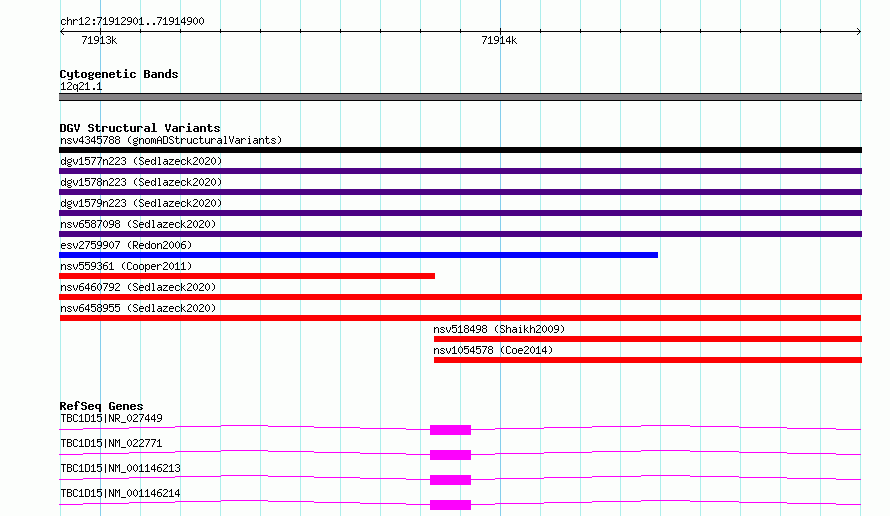Click the purple dgv1579n223 variant bar
The height and width of the screenshot is (516, 890).
[460, 213]
